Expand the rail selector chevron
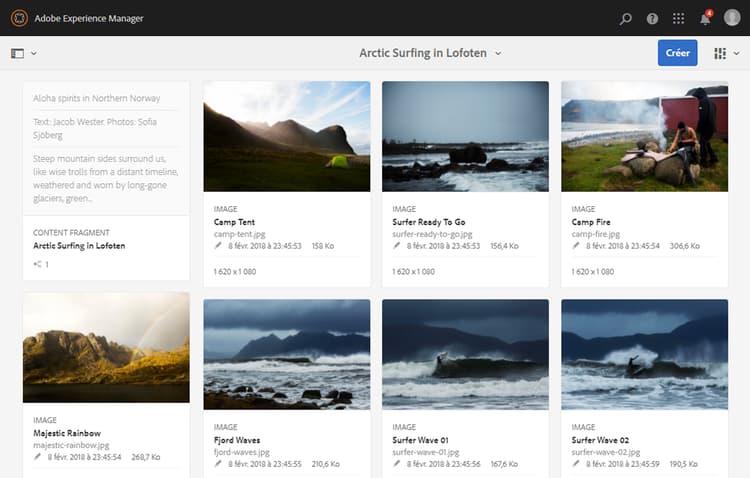The height and width of the screenshot is (478, 750). 33,53
